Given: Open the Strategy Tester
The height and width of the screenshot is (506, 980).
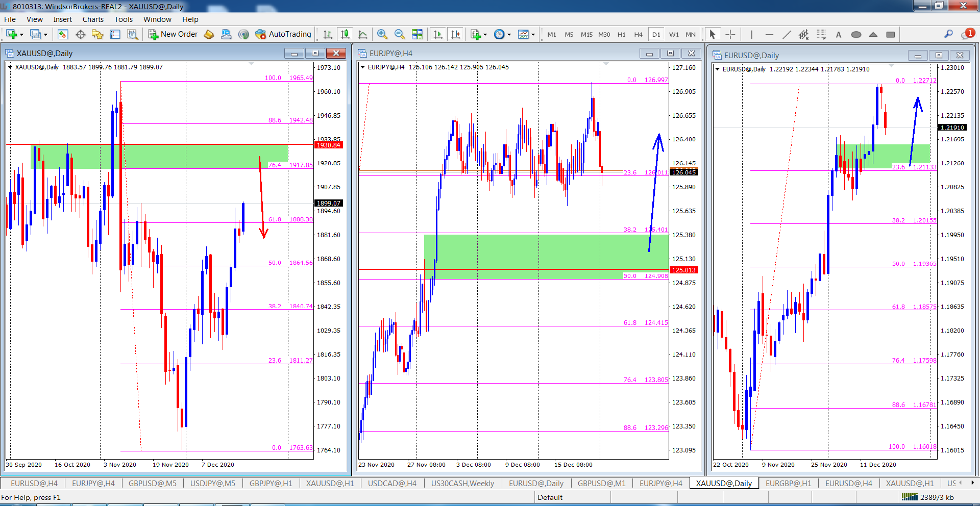Looking at the screenshot, I should (x=132, y=34).
